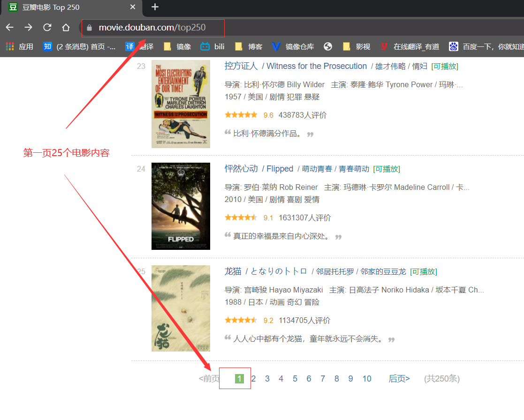Click 1957 / 美国 / 剧情 犯罪 悬疑 info line
The width and height of the screenshot is (524, 420).
point(272,97)
